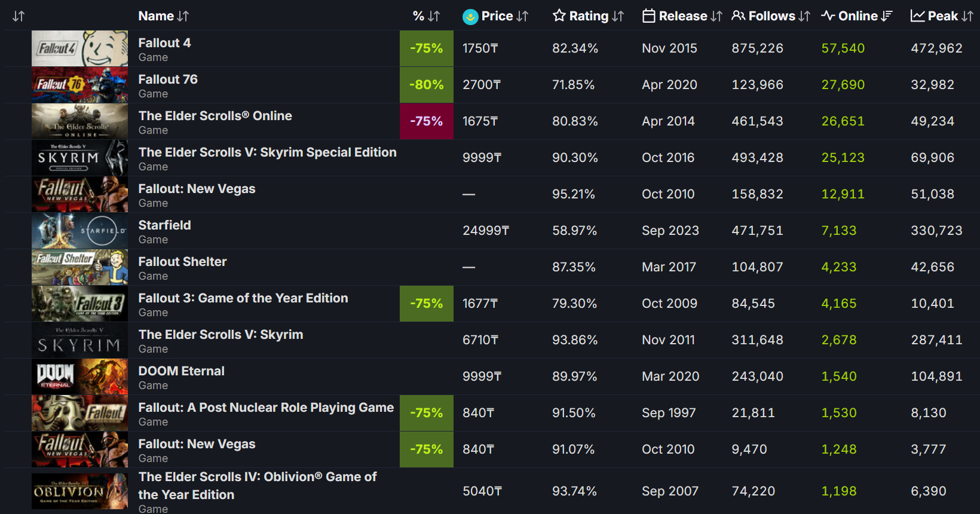Open the Fallout 4 game page
The width and height of the screenshot is (980, 514).
coord(164,43)
